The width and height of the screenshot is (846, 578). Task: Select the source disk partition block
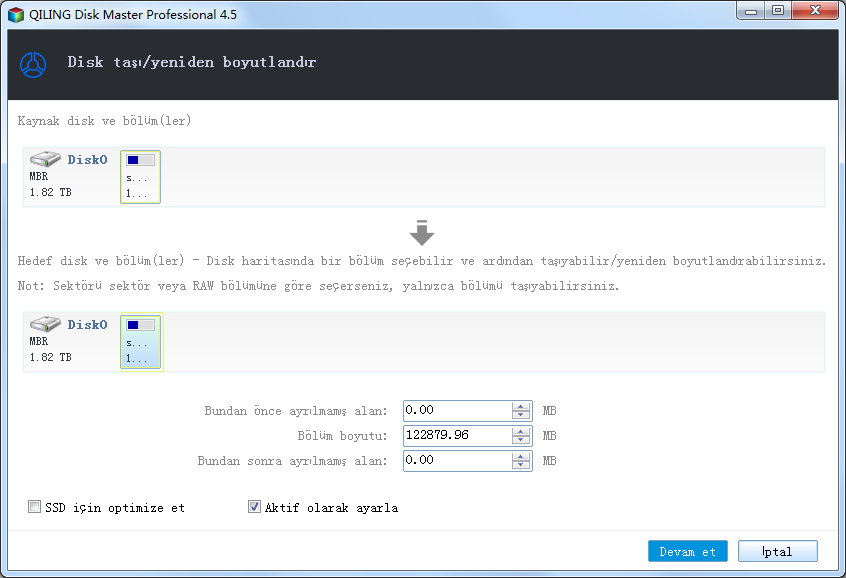[x=140, y=177]
